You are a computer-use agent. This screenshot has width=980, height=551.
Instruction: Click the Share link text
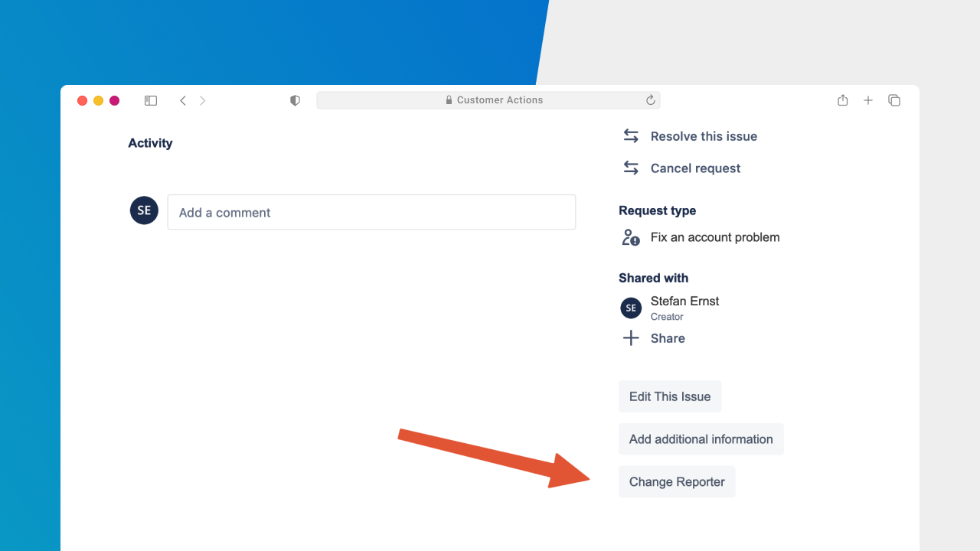tap(668, 338)
